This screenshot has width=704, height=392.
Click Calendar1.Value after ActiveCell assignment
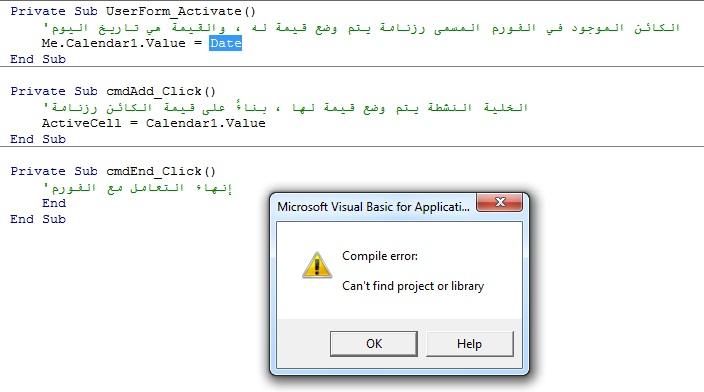click(x=206, y=123)
